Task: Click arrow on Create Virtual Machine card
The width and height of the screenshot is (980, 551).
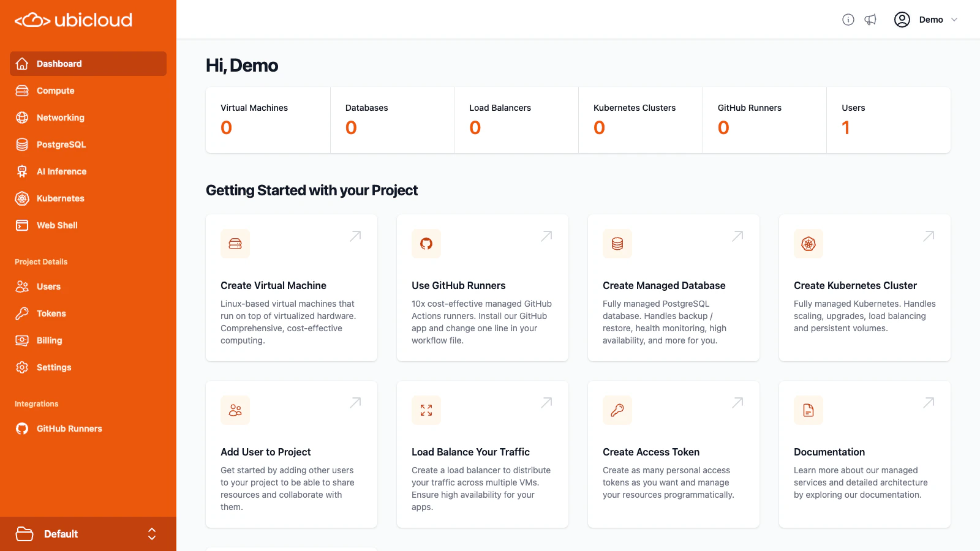Action: (355, 236)
